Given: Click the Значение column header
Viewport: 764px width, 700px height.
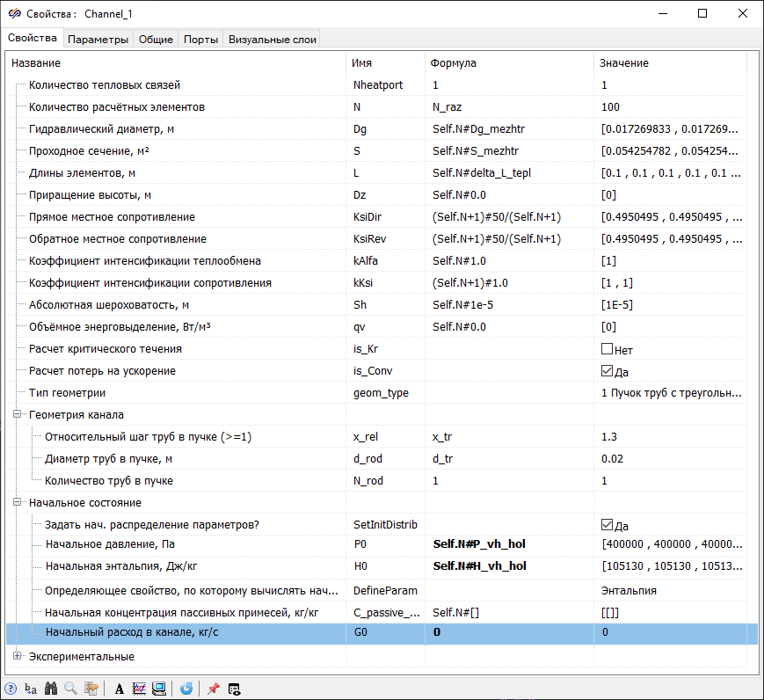Looking at the screenshot, I should (x=624, y=63).
